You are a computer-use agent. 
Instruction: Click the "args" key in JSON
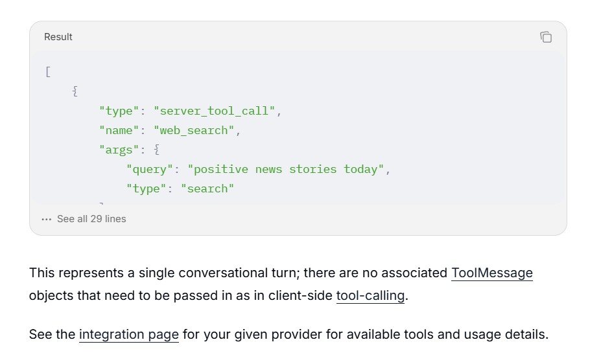click(x=119, y=150)
